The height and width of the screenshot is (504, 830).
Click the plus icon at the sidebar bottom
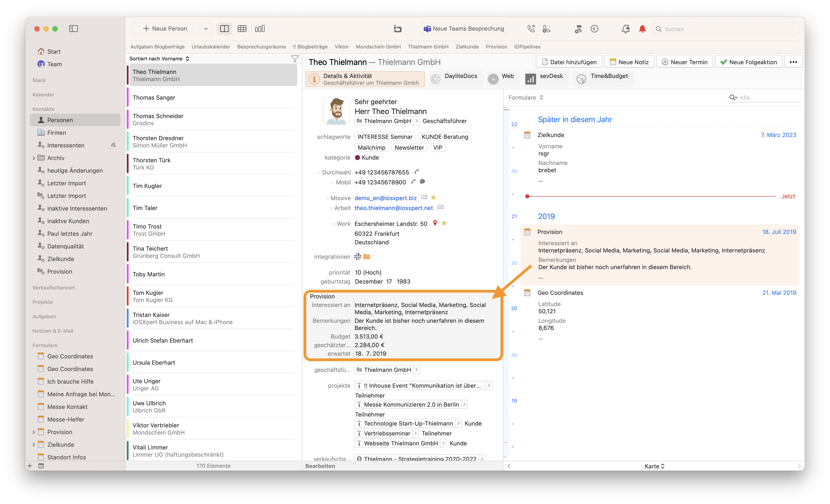30,466
